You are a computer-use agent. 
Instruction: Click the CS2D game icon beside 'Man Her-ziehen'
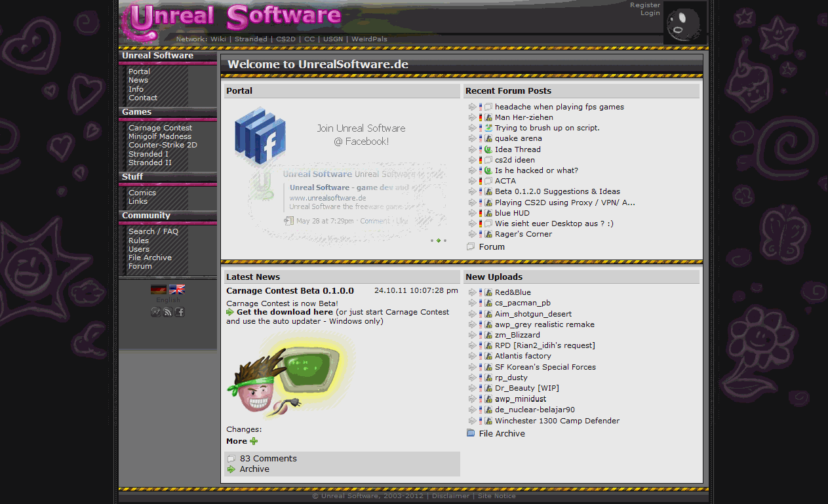pyautogui.click(x=488, y=117)
